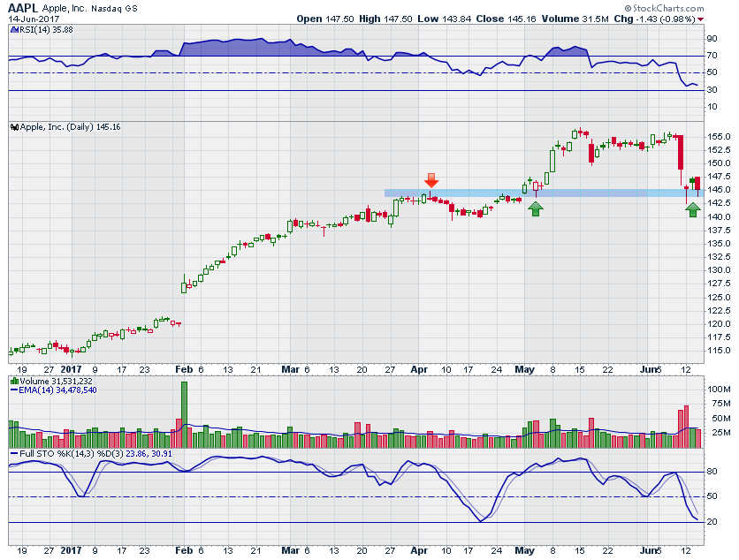Click the 75M volume axis label

click(721, 403)
